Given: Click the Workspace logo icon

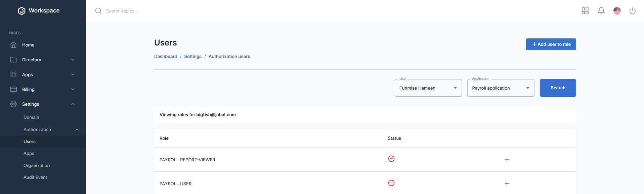Looking at the screenshot, I should click(x=22, y=11).
